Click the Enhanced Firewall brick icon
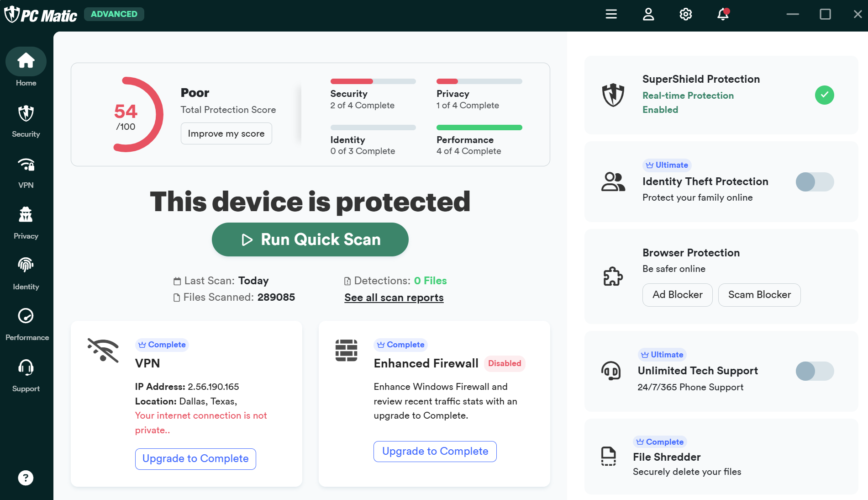This screenshot has width=868, height=500. click(346, 350)
